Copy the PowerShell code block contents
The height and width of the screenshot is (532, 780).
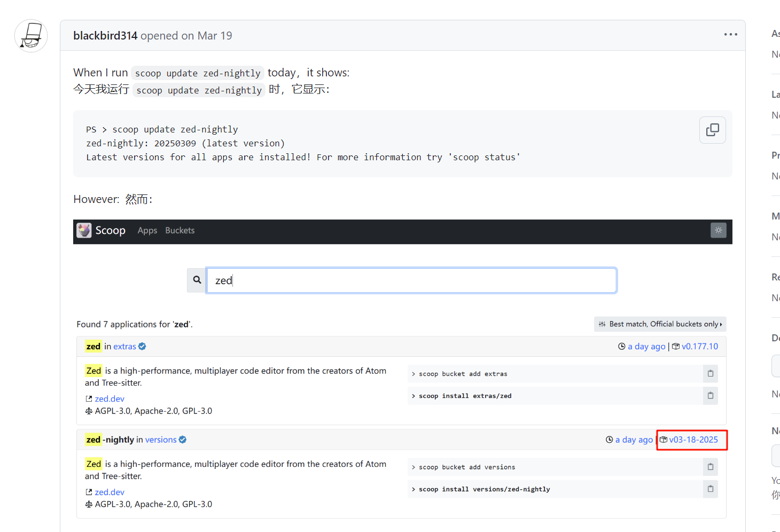(x=712, y=130)
